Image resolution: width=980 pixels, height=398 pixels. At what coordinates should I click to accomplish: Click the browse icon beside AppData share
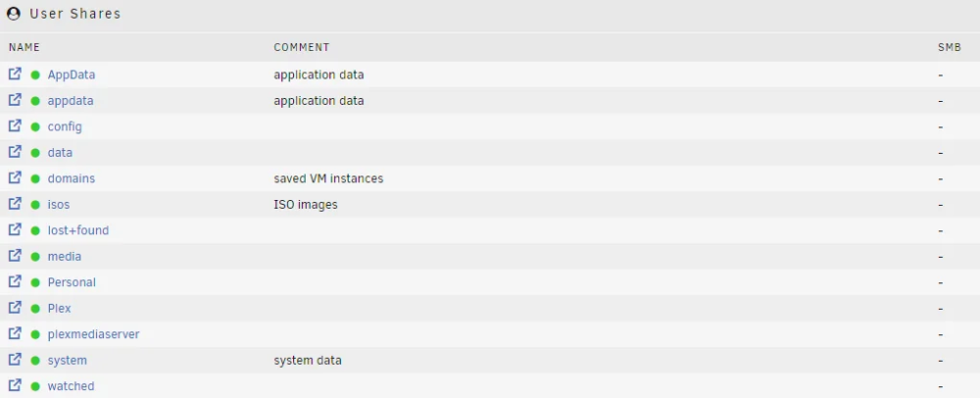pyautogui.click(x=15, y=75)
